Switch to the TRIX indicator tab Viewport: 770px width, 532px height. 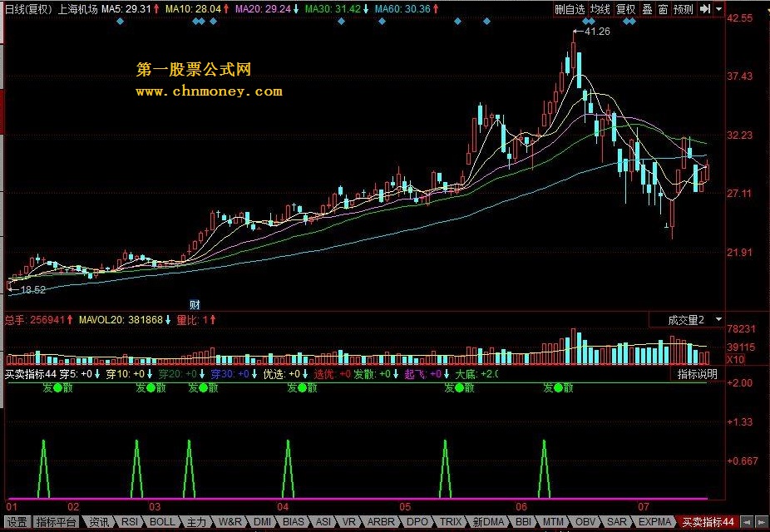[x=451, y=522]
